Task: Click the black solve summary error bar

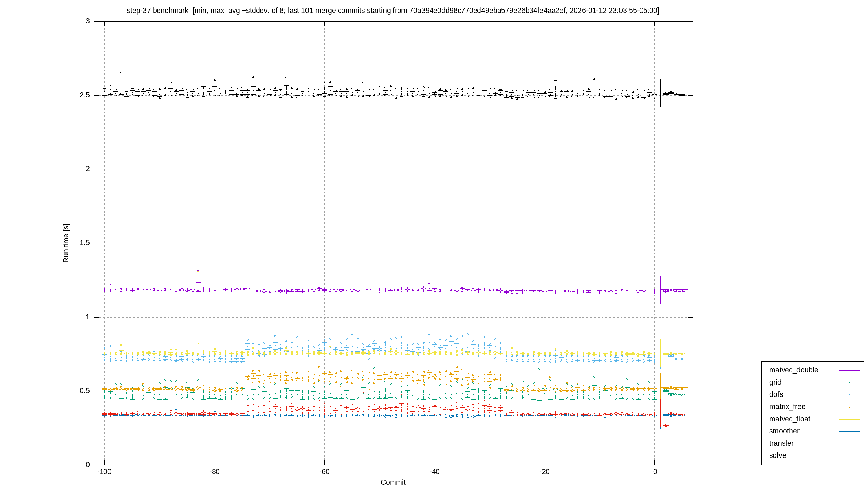Action: point(674,93)
